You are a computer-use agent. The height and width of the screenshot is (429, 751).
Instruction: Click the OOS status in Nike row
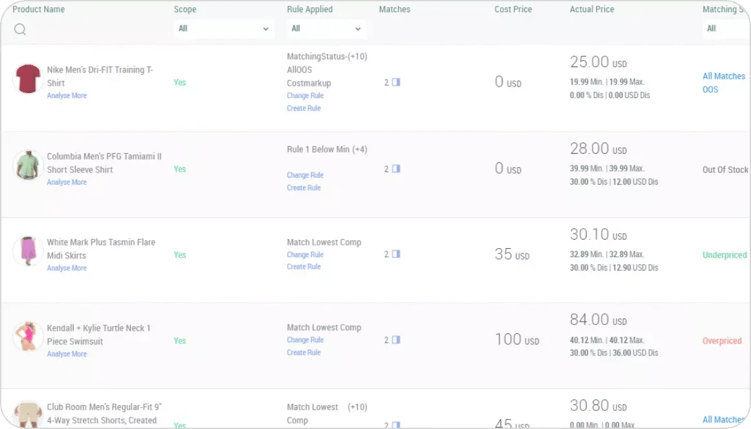point(710,90)
